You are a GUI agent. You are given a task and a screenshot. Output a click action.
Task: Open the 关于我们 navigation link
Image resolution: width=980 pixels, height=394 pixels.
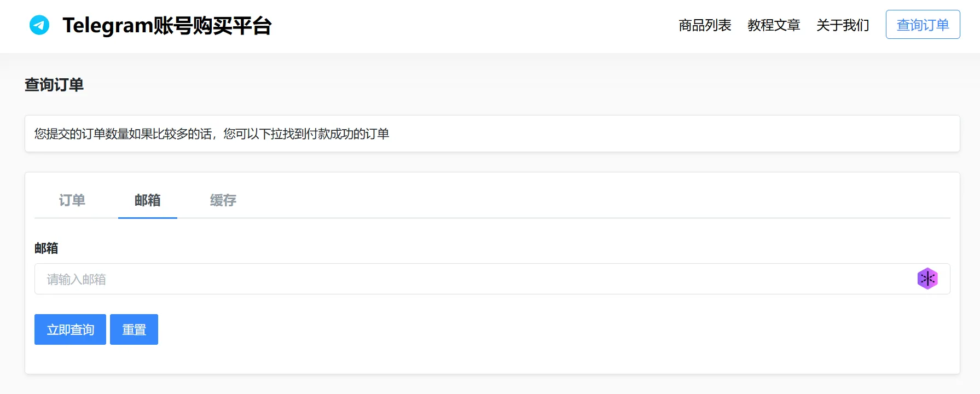coord(843,25)
